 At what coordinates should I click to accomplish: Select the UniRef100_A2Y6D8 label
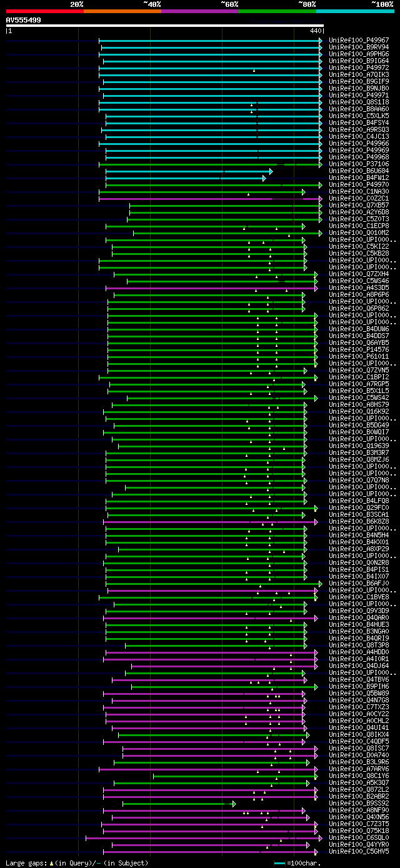[x=359, y=212]
